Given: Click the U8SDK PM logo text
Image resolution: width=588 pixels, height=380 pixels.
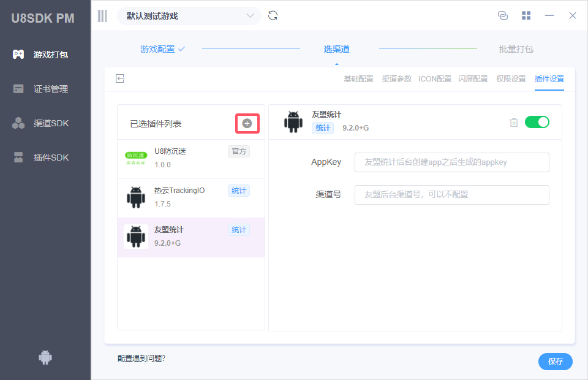Looking at the screenshot, I should (43, 18).
